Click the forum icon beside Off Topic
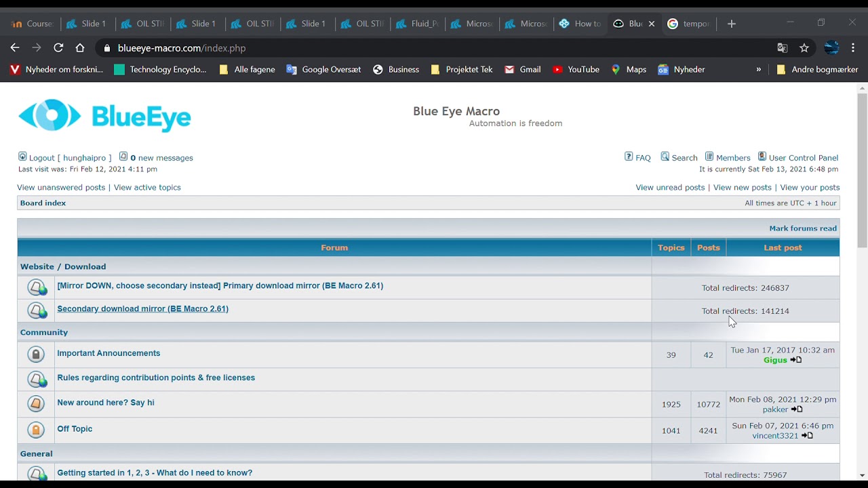Image resolution: width=868 pixels, height=488 pixels. [36, 430]
